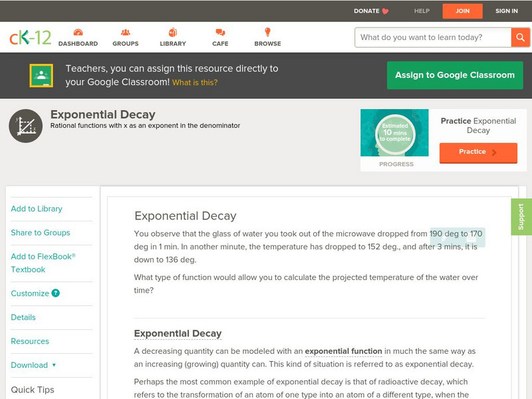532x399 pixels.
Task: Click the PROGRESS label under practice thumbnail
Action: click(x=396, y=164)
